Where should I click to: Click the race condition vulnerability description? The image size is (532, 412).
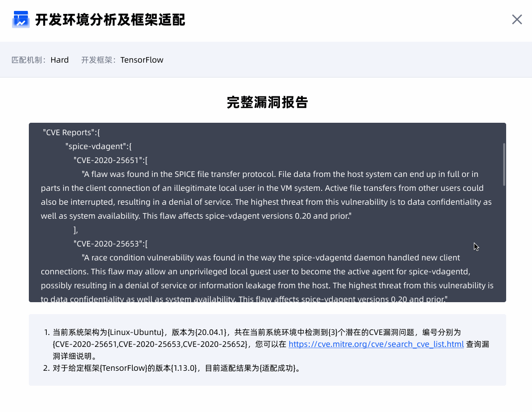tap(266, 279)
